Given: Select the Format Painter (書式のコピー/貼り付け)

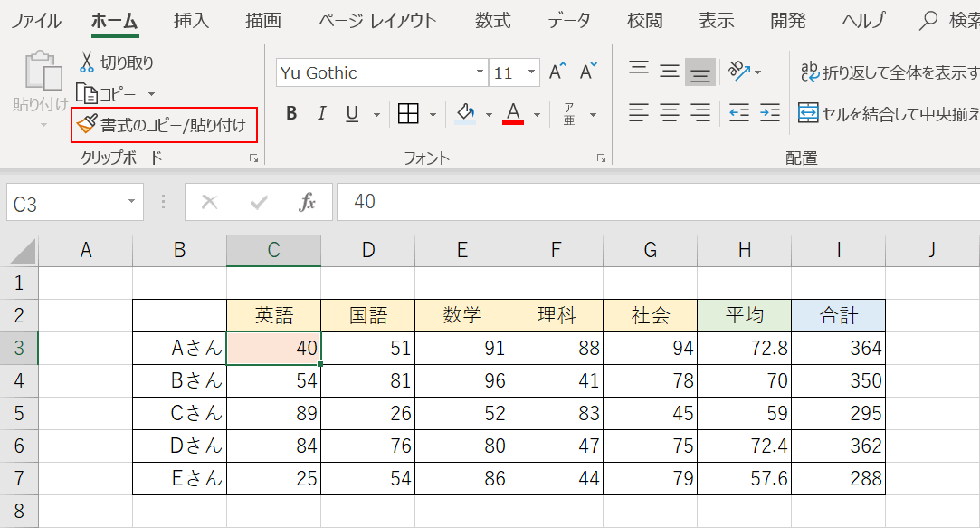Looking at the screenshot, I should (x=163, y=125).
